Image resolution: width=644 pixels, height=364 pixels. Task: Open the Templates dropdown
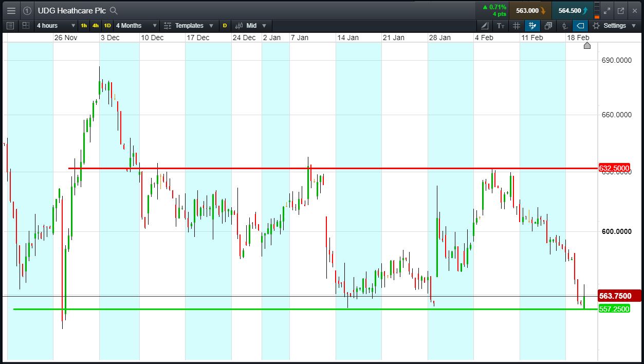pos(194,25)
